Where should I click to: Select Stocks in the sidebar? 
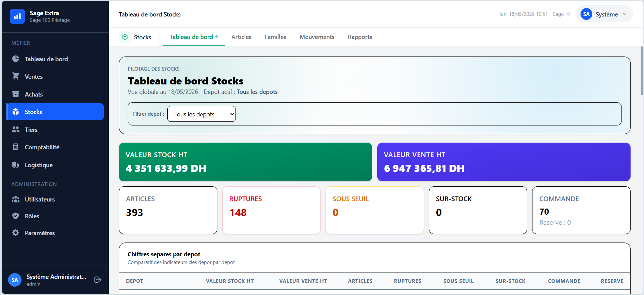[x=55, y=112]
